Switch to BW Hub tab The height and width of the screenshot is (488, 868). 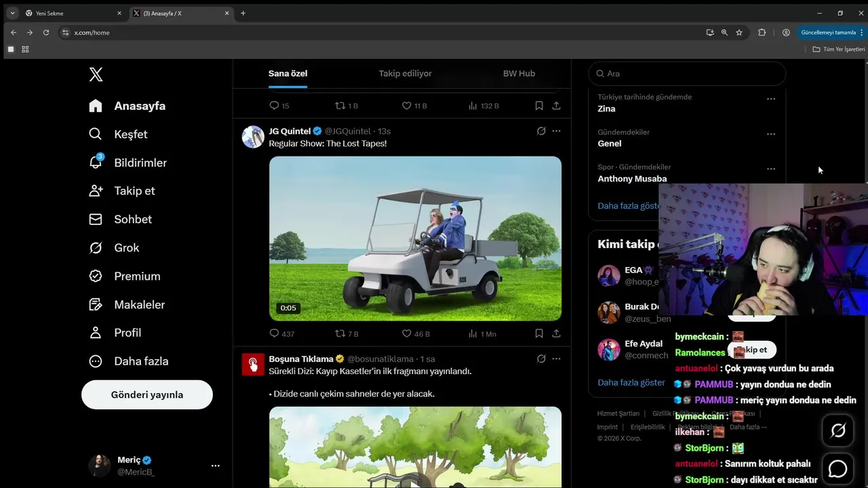pos(519,73)
